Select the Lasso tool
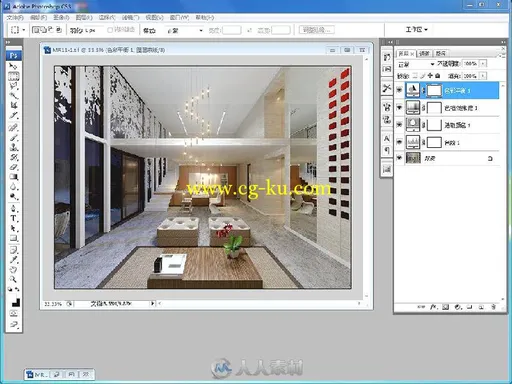Viewport: 512px width, 384px height. point(13,86)
